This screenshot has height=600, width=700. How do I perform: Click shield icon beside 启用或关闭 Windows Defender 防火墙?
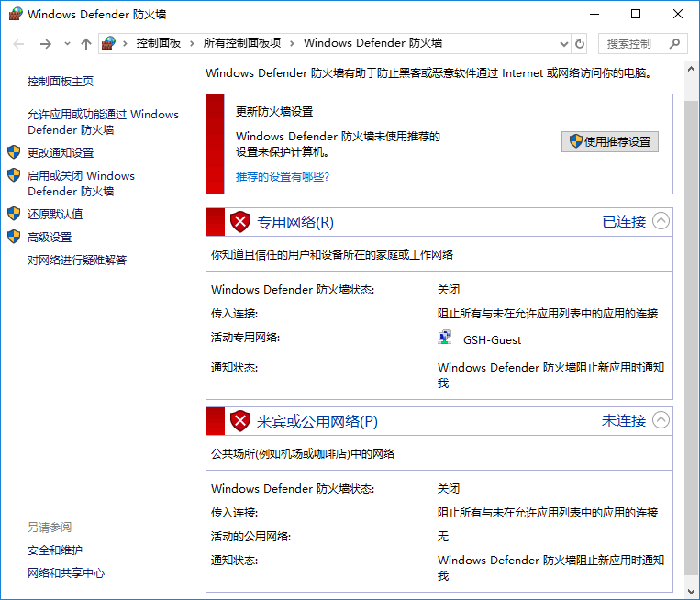point(14,175)
